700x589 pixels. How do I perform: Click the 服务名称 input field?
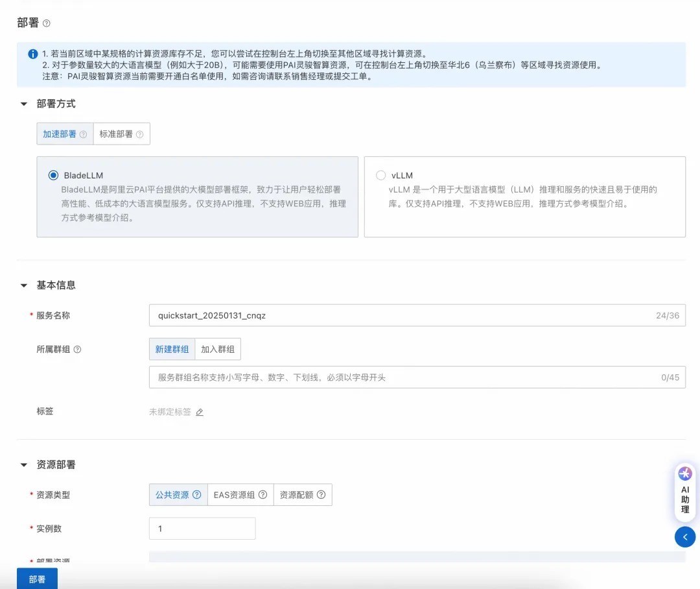402,315
